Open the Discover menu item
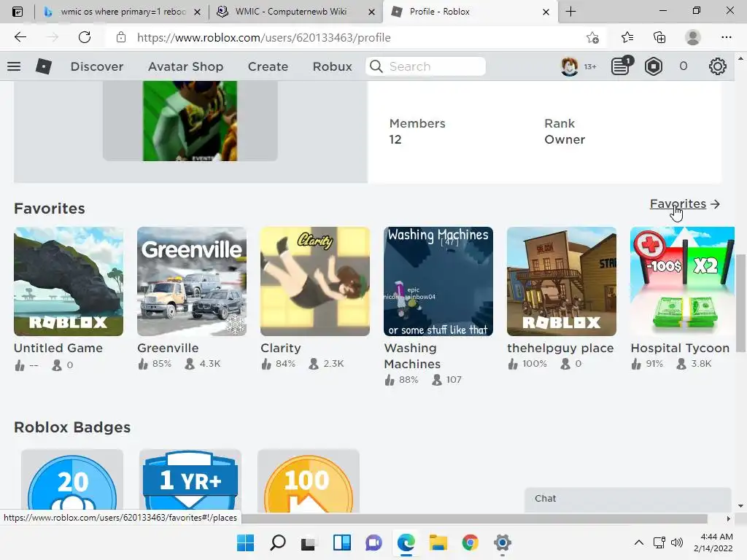 pos(97,66)
